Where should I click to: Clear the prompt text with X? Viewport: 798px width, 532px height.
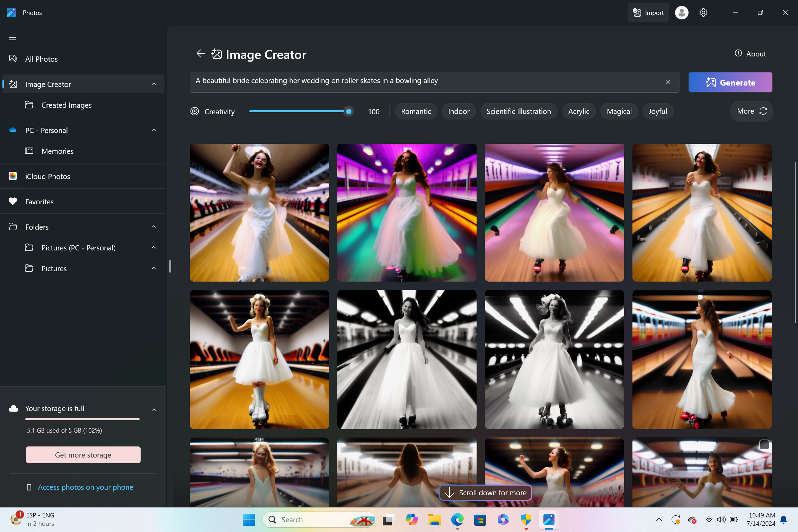(x=668, y=82)
